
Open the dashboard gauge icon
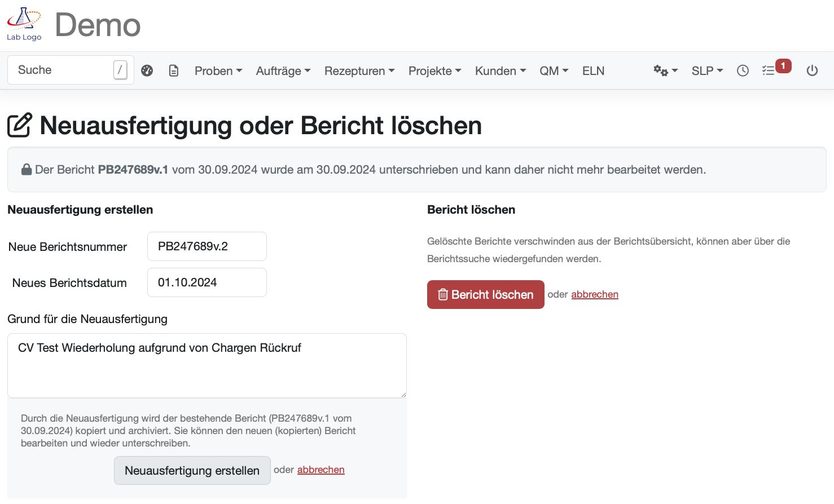pos(147,70)
